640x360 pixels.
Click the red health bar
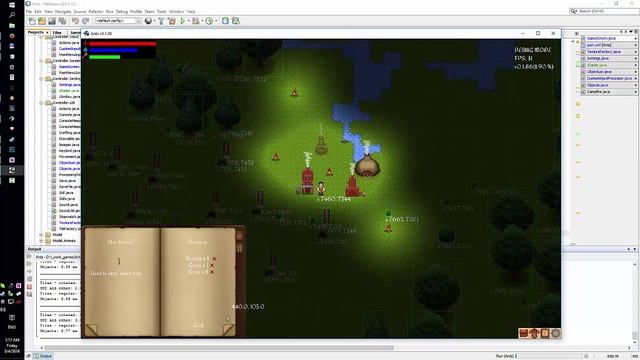click(122, 44)
